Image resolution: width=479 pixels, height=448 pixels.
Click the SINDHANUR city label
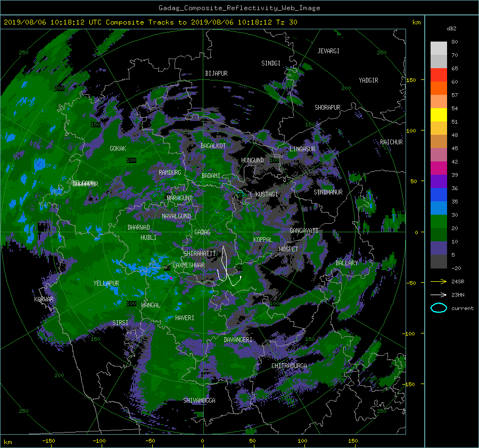(328, 192)
